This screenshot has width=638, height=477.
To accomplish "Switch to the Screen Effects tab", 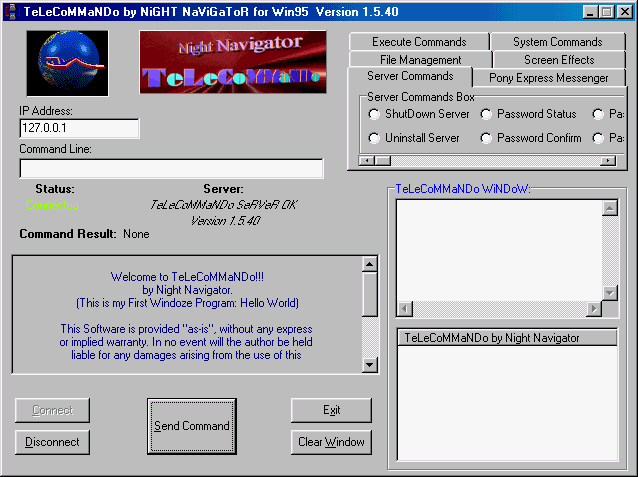I will click(558, 60).
